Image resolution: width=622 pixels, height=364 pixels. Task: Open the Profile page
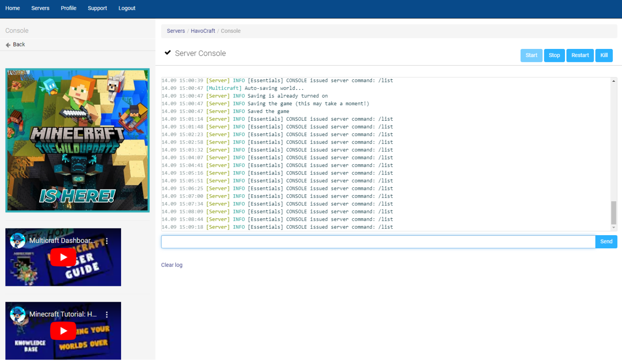[68, 8]
